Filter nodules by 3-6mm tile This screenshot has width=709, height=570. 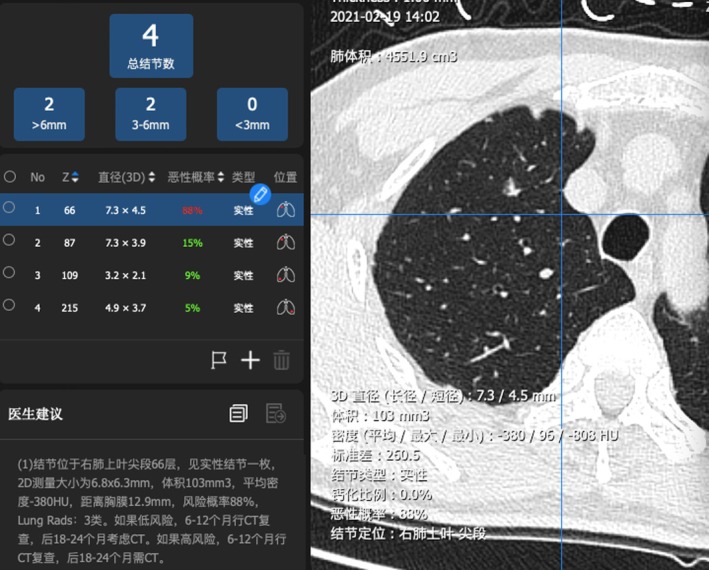point(151,114)
